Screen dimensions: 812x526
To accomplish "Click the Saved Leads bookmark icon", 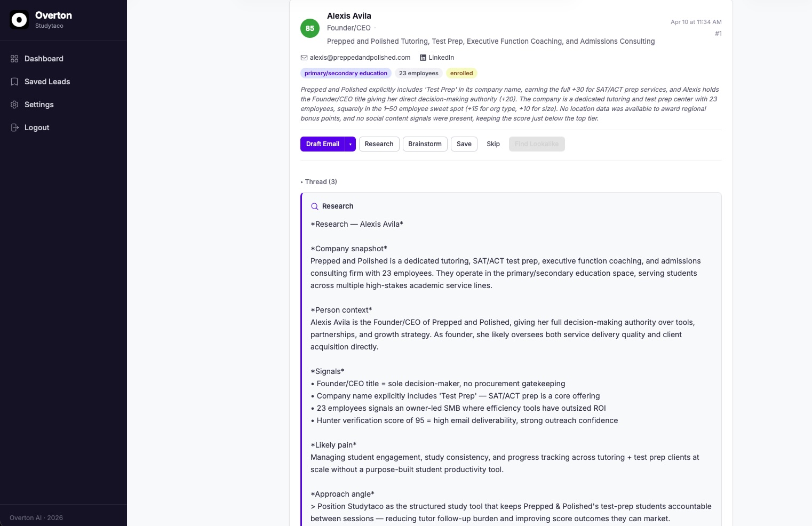I will 14,82.
